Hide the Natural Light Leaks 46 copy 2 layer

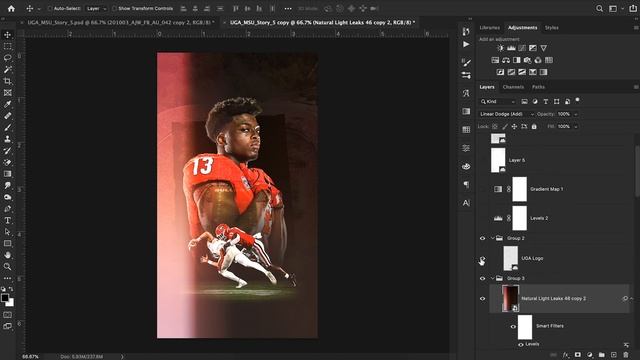coord(482,298)
